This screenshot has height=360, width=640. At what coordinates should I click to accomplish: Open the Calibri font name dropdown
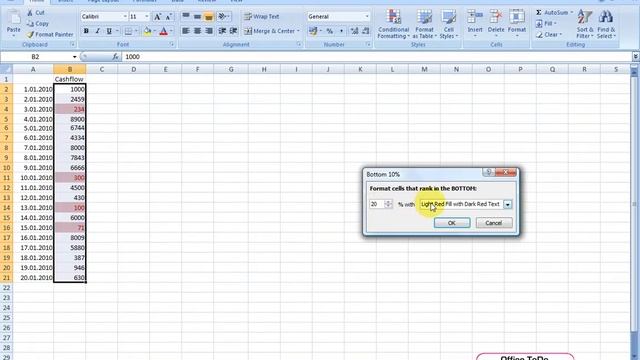[x=125, y=17]
